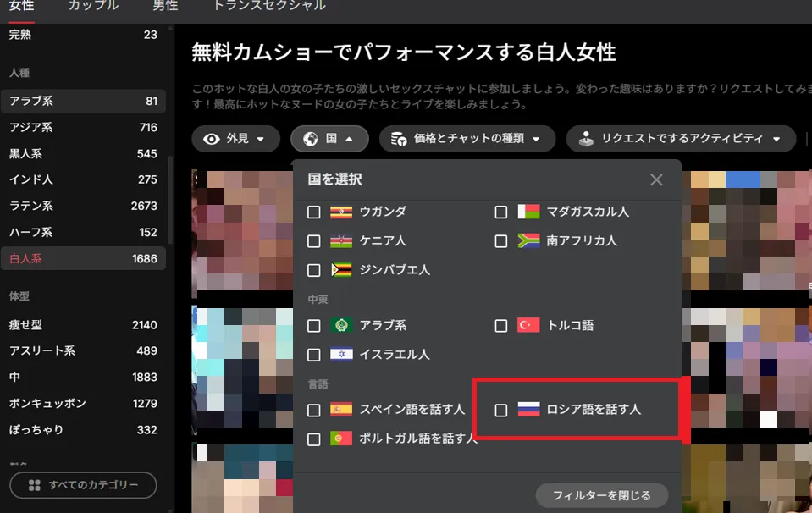Screen dimensions: 812x513
Task: Click the eye icon on 外見 filter
Action: click(x=212, y=139)
